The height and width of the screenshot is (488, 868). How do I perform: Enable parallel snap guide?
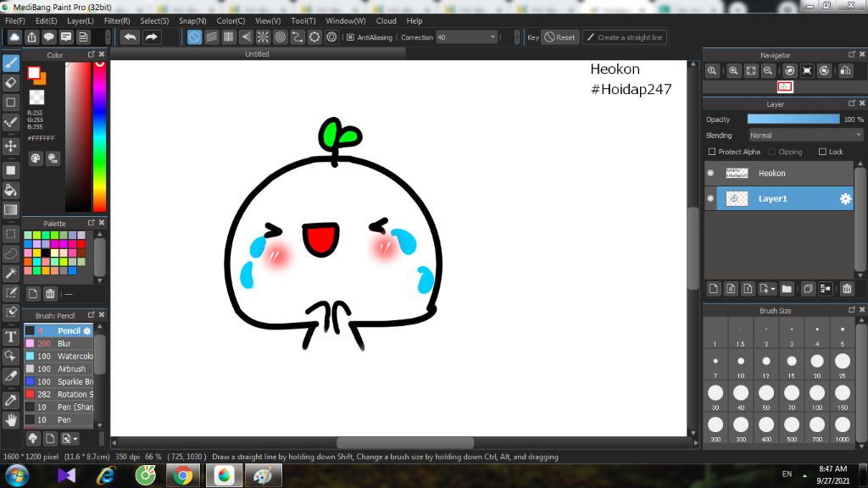[x=211, y=37]
